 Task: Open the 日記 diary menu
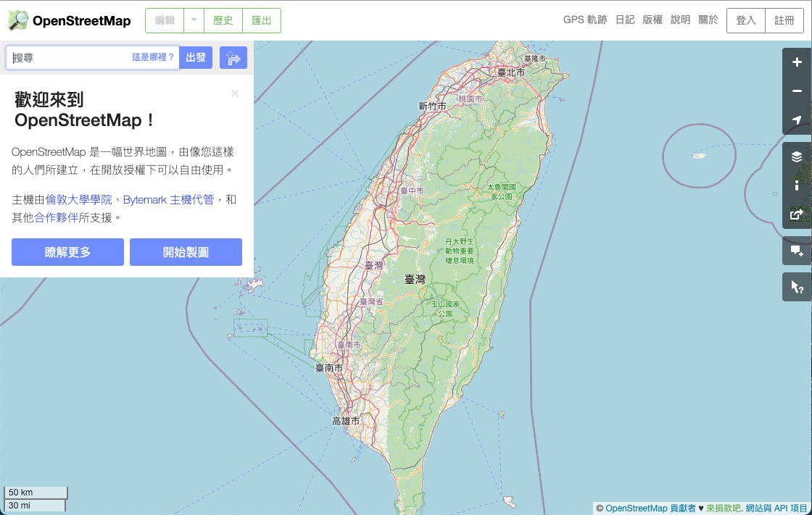click(x=624, y=20)
